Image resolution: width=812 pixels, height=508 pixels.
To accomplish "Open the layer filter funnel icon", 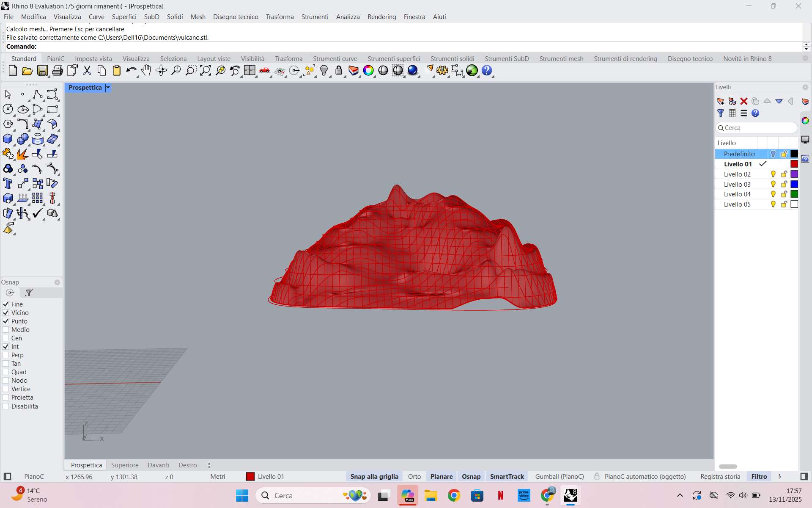I will point(720,113).
